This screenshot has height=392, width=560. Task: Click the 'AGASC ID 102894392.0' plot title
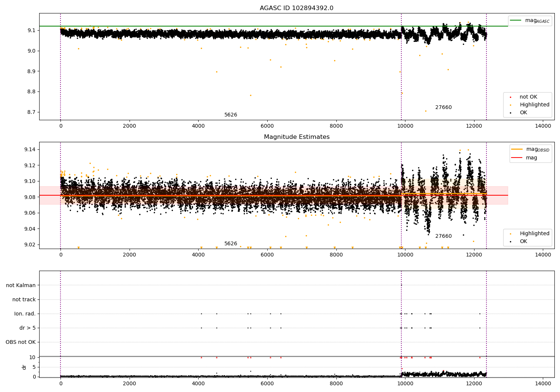coord(296,8)
